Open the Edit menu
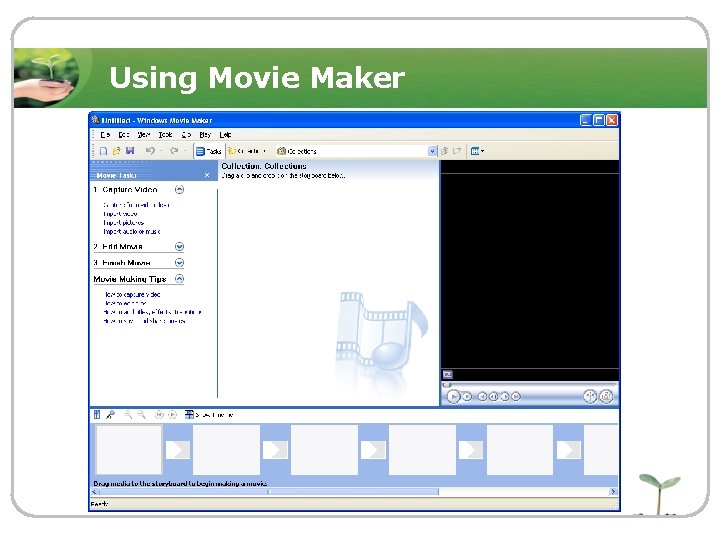This screenshot has height=540, width=720. coord(124,135)
